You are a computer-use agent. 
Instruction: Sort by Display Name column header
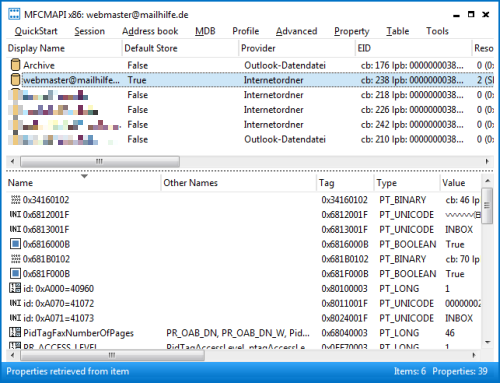click(x=64, y=48)
